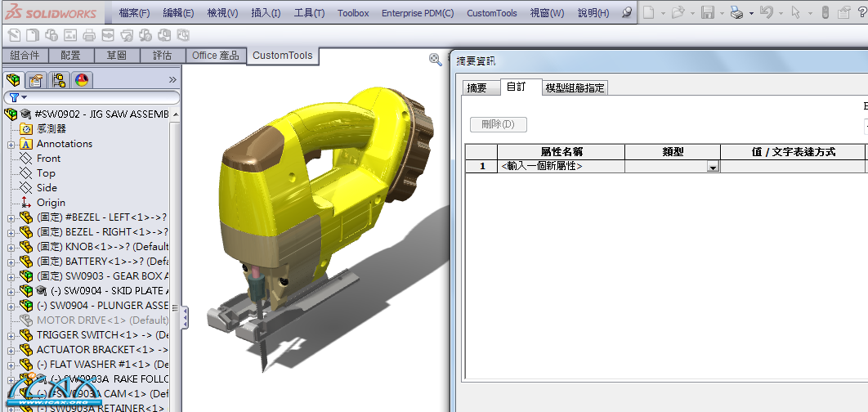
Task: Click the New document icon
Action: tap(649, 13)
